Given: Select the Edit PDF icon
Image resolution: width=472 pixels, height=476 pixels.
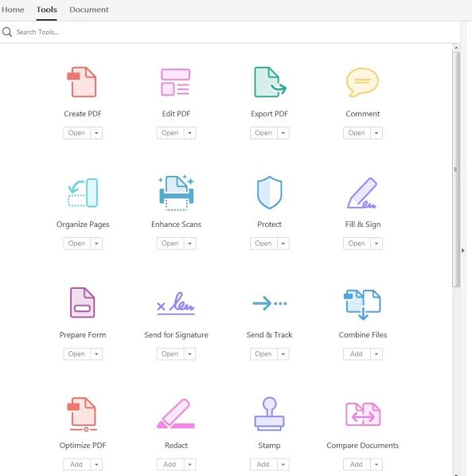Looking at the screenshot, I should [175, 82].
